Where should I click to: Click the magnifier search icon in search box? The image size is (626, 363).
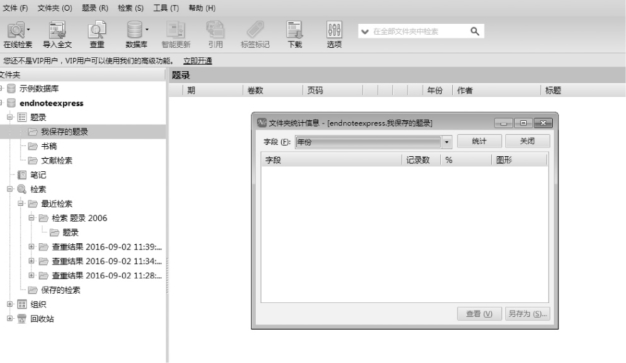tap(474, 31)
